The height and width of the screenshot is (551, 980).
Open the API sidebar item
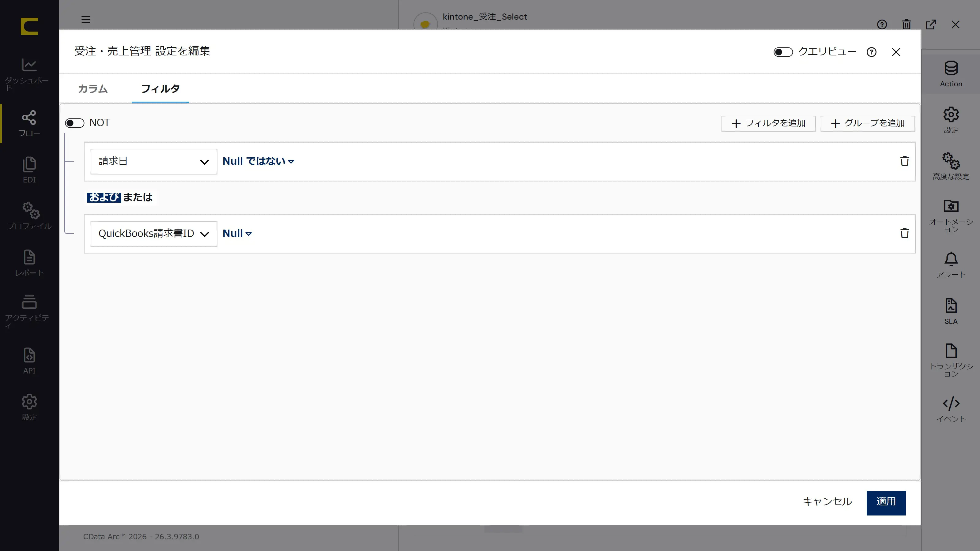29,361
